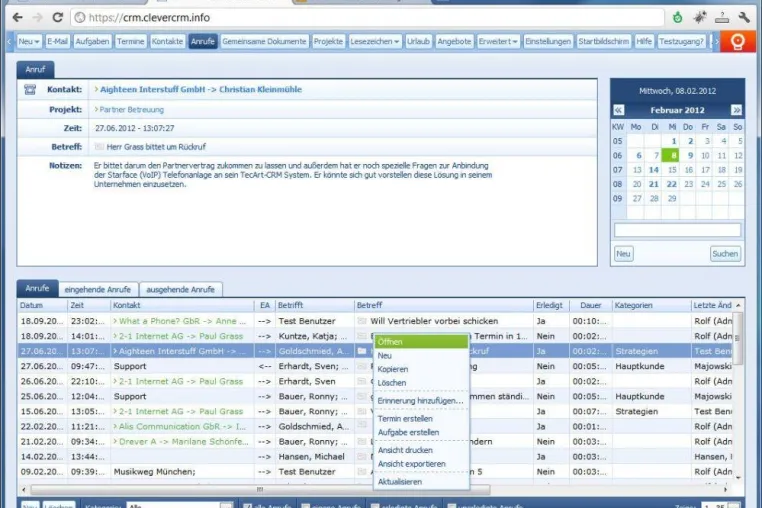Open the Neu dropdown in the toolbar
The height and width of the screenshot is (508, 762).
click(29, 41)
